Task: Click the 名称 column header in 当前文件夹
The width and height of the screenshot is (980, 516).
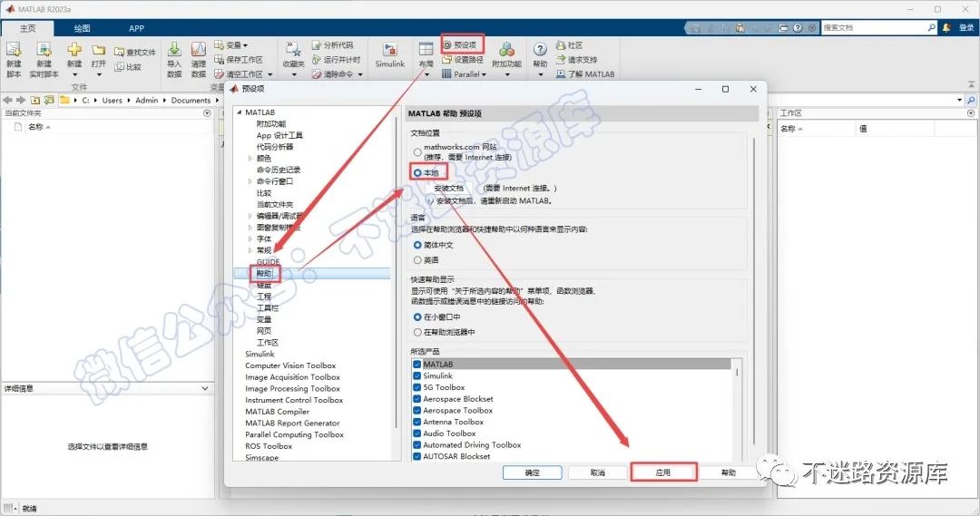Action: 35,127
